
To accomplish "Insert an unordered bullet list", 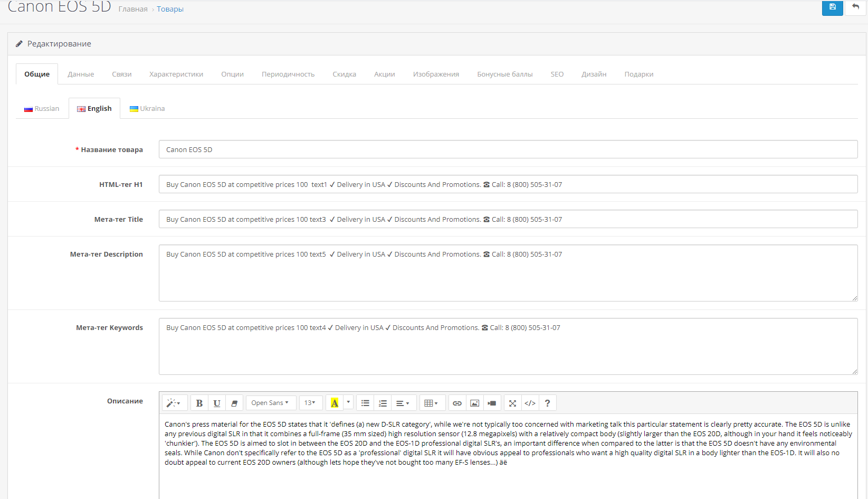I will pyautogui.click(x=365, y=403).
